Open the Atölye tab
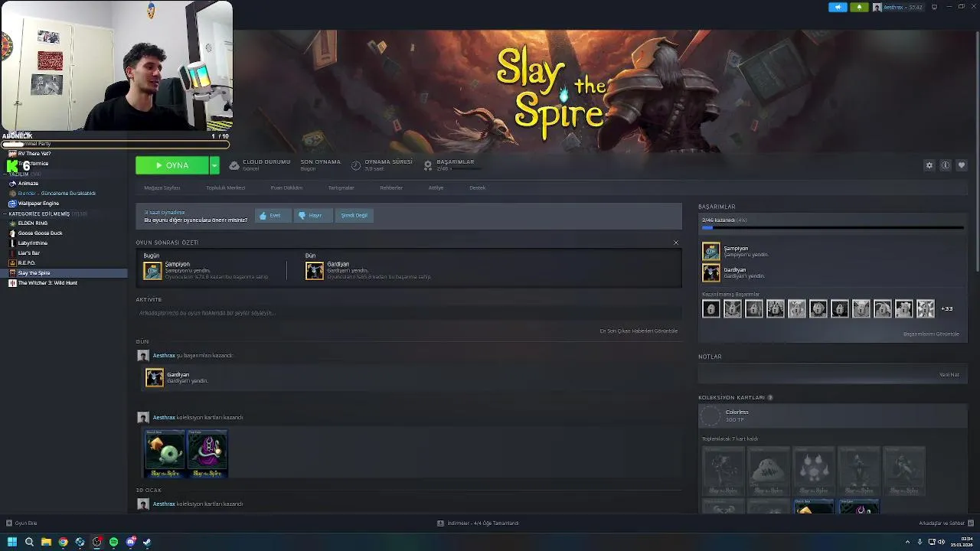Screen dimensions: 980x551 (436, 187)
